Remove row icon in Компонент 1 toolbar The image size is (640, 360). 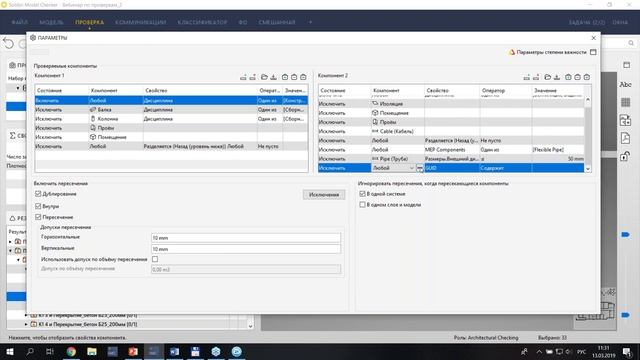click(x=253, y=77)
